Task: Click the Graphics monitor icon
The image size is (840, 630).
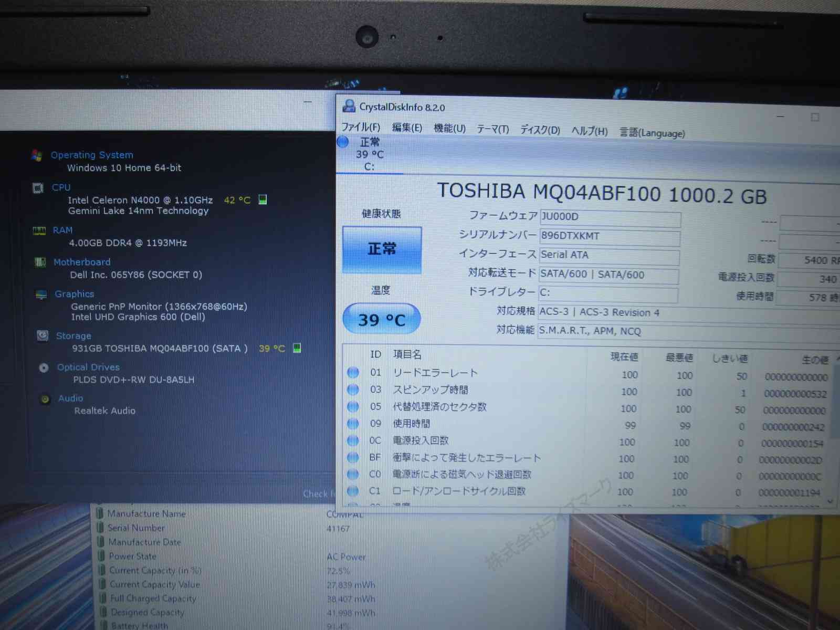Action: point(41,295)
